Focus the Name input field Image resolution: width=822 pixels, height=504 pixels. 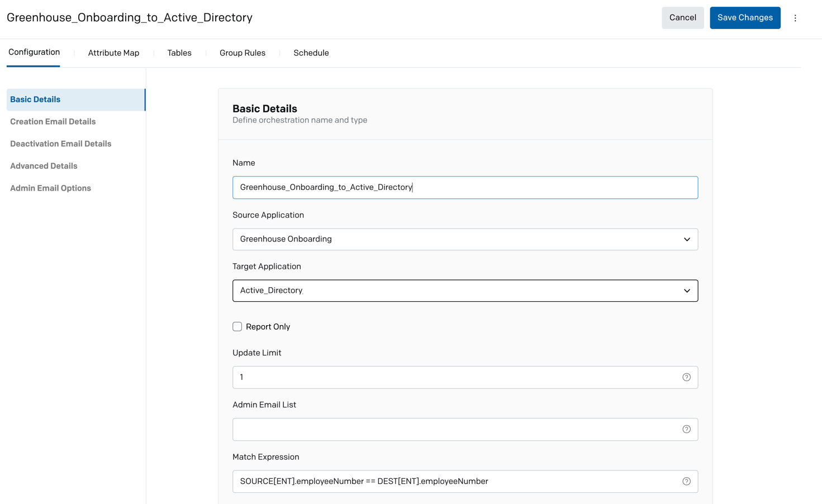tap(465, 187)
